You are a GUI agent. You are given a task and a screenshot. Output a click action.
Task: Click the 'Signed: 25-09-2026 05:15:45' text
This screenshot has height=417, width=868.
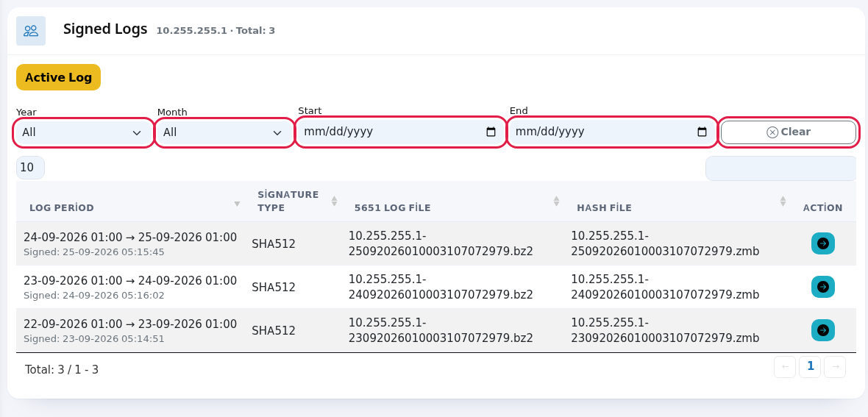[x=94, y=252]
